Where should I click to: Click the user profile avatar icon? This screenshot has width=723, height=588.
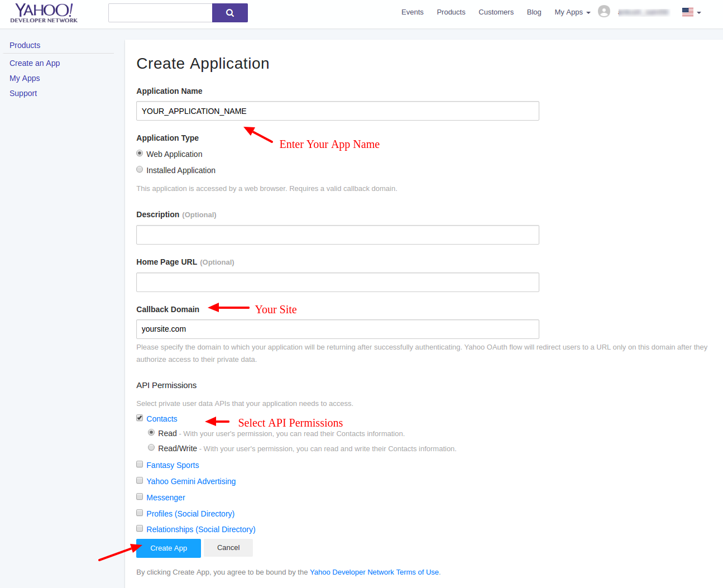click(x=604, y=12)
